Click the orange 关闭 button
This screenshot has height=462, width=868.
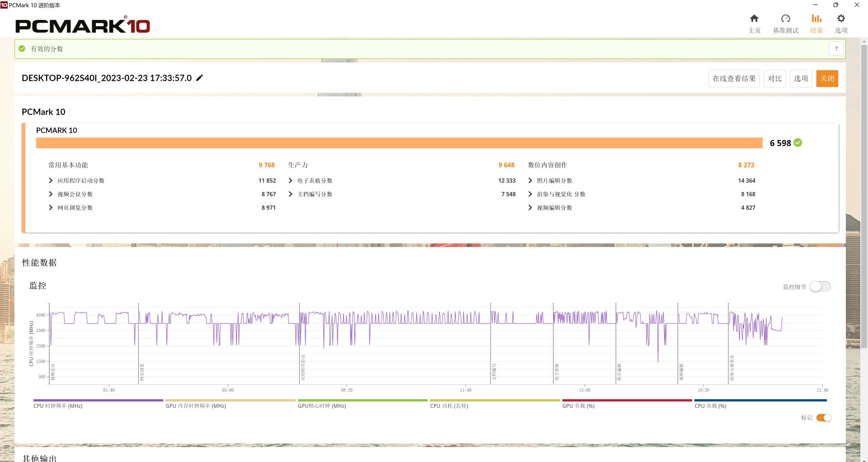click(x=827, y=79)
